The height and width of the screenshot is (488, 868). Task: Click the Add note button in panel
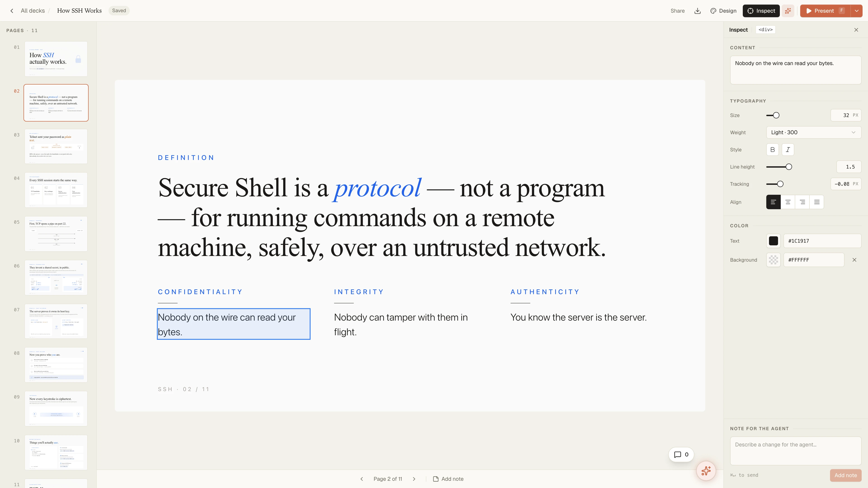tap(845, 475)
